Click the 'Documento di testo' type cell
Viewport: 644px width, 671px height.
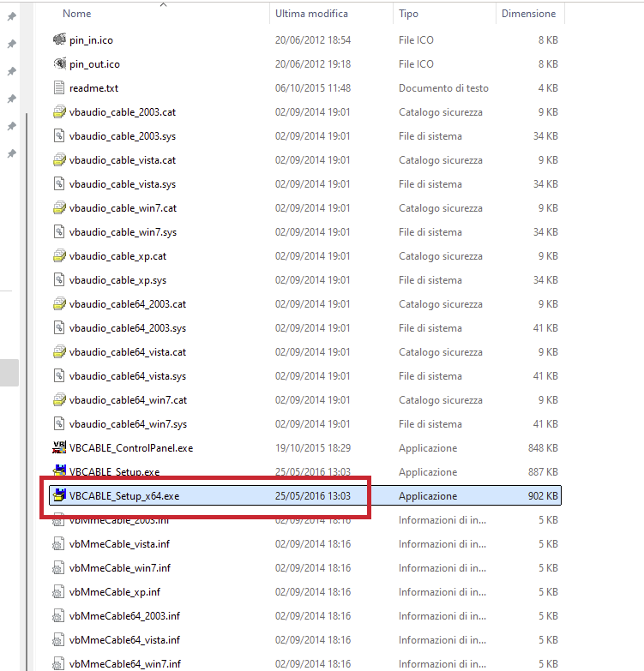point(443,87)
